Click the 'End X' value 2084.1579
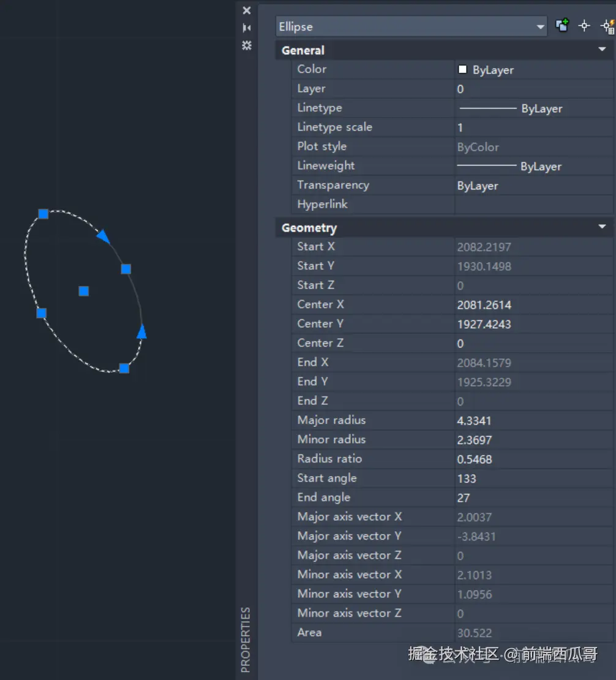 click(x=484, y=363)
